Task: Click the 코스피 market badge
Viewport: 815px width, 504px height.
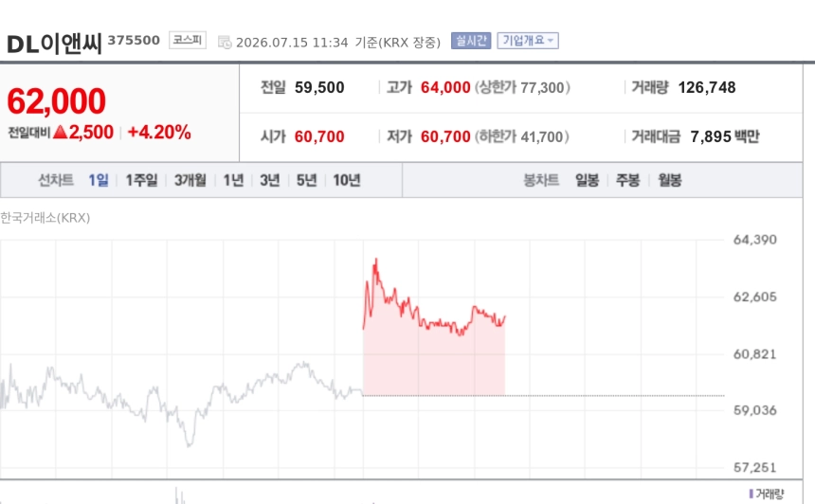Action: (x=188, y=40)
